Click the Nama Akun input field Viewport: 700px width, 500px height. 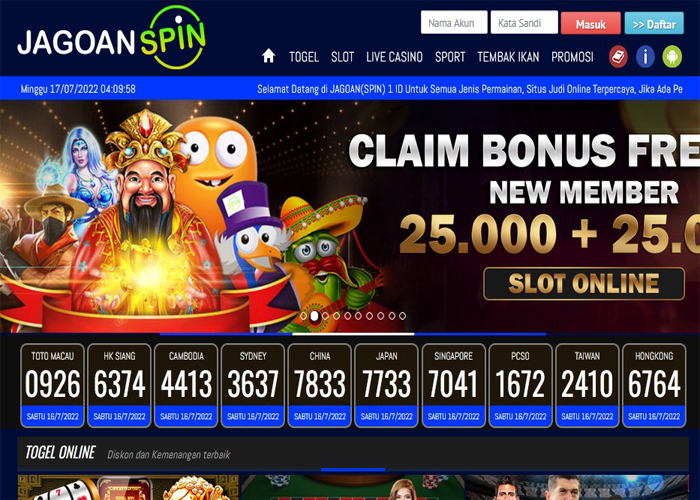454,22
